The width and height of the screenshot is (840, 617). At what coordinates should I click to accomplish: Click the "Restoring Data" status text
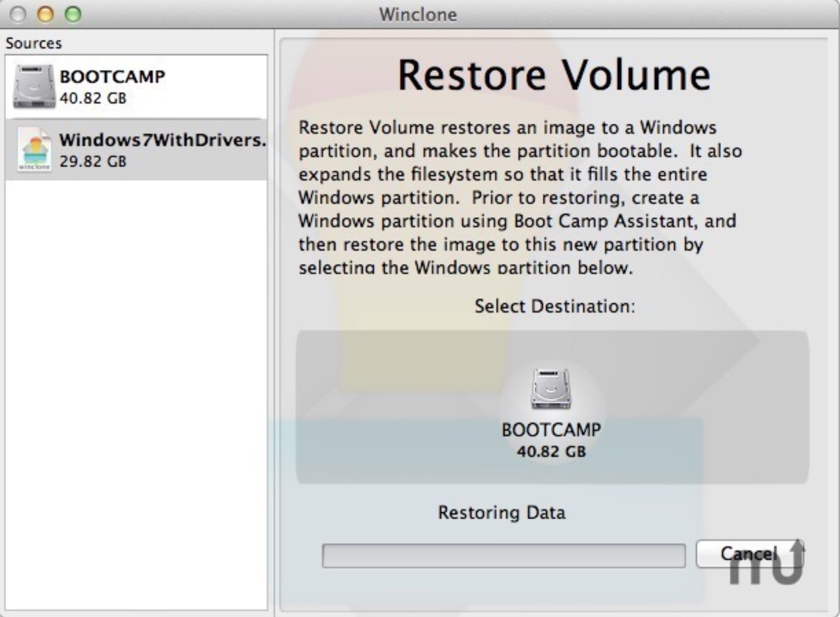pyautogui.click(x=502, y=513)
